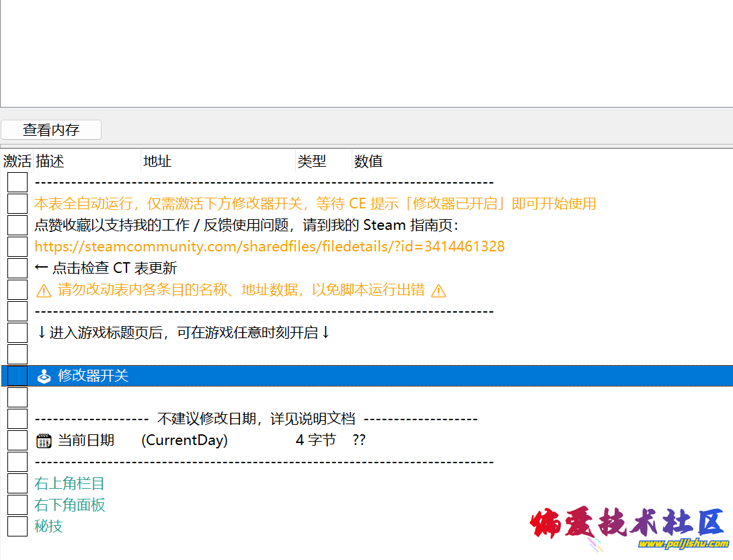
Task: Check the topmost separator row checkbox
Action: pyautogui.click(x=17, y=182)
